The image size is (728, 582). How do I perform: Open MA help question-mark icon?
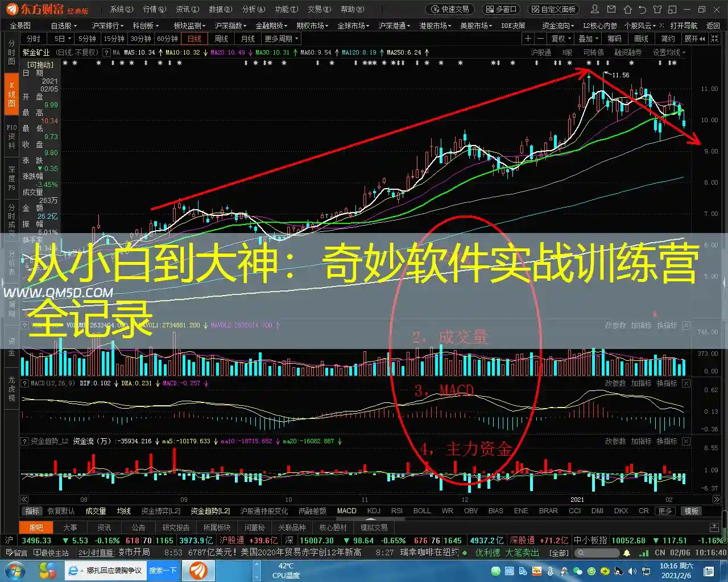pos(106,52)
